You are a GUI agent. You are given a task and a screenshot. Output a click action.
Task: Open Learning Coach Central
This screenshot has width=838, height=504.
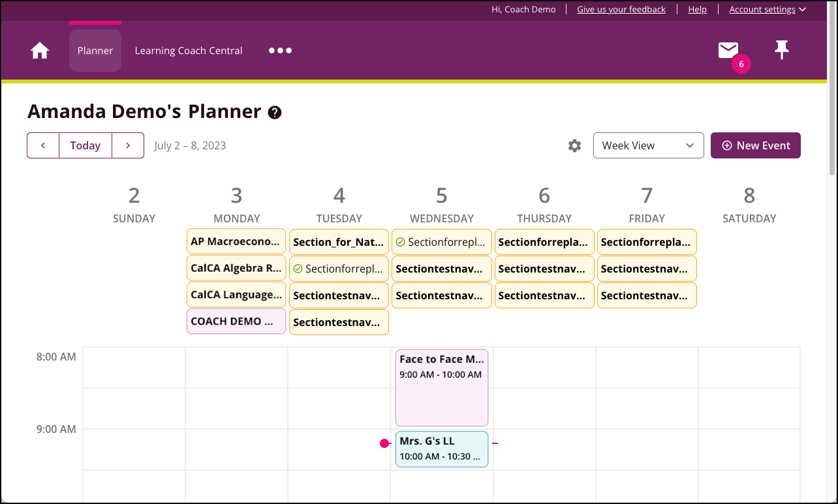189,50
